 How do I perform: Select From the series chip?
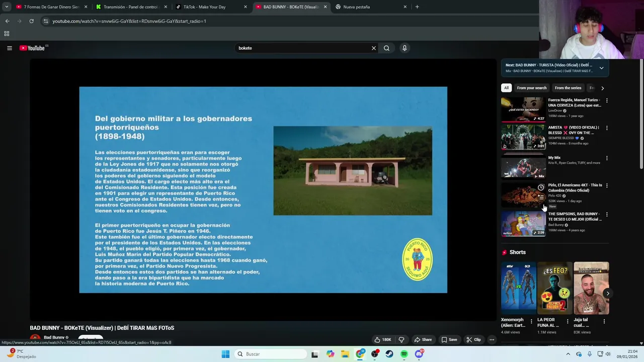(x=568, y=88)
